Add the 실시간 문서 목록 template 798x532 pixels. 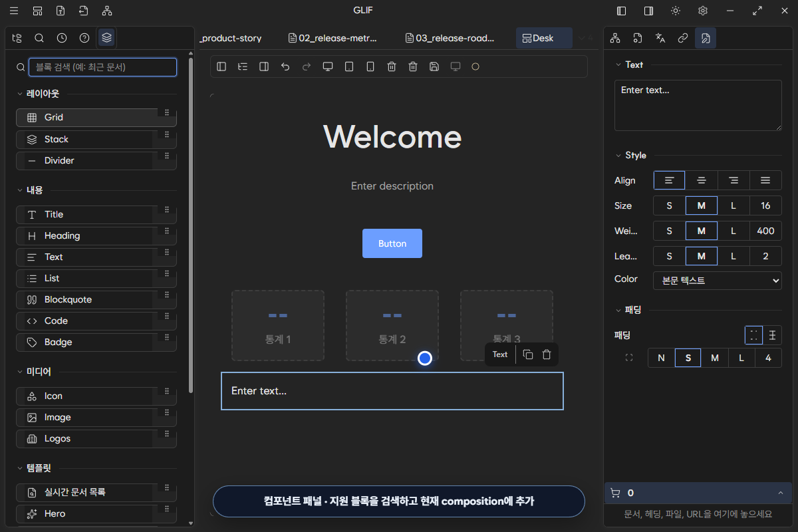click(96, 492)
